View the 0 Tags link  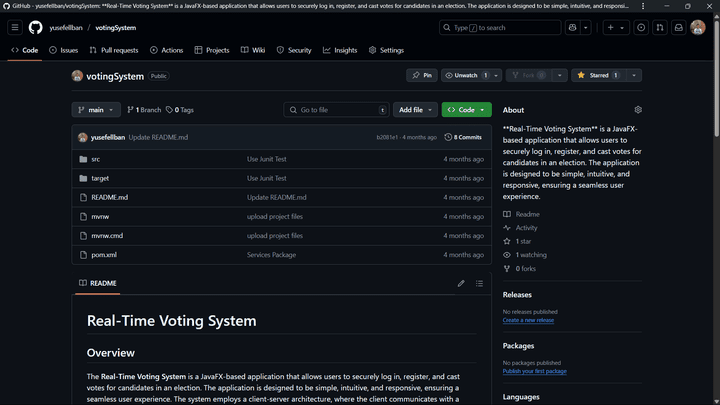[180, 110]
